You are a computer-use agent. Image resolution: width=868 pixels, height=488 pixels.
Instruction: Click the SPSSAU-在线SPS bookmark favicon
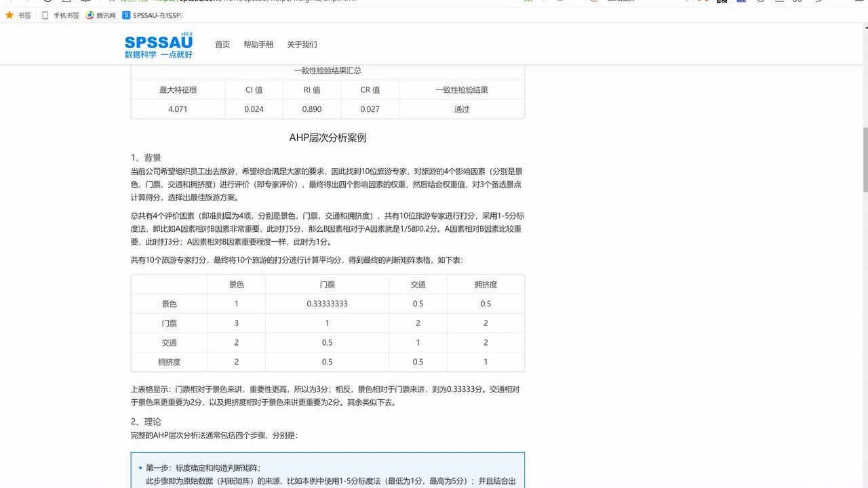pyautogui.click(x=126, y=14)
